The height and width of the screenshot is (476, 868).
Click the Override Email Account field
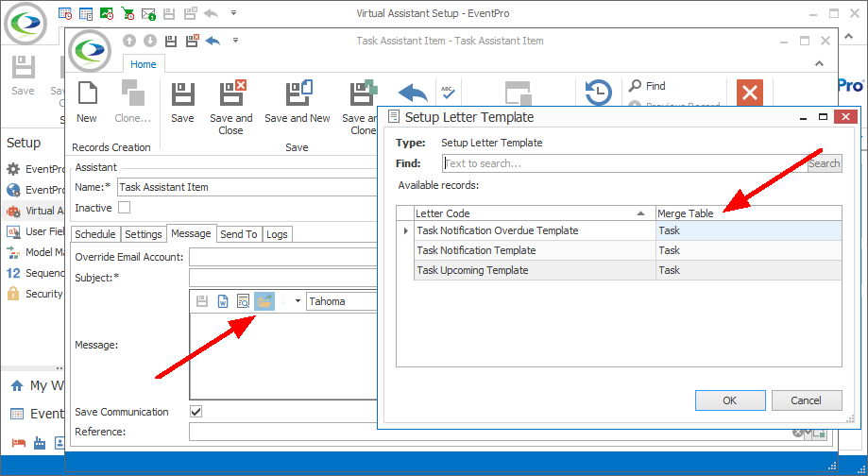(x=283, y=257)
